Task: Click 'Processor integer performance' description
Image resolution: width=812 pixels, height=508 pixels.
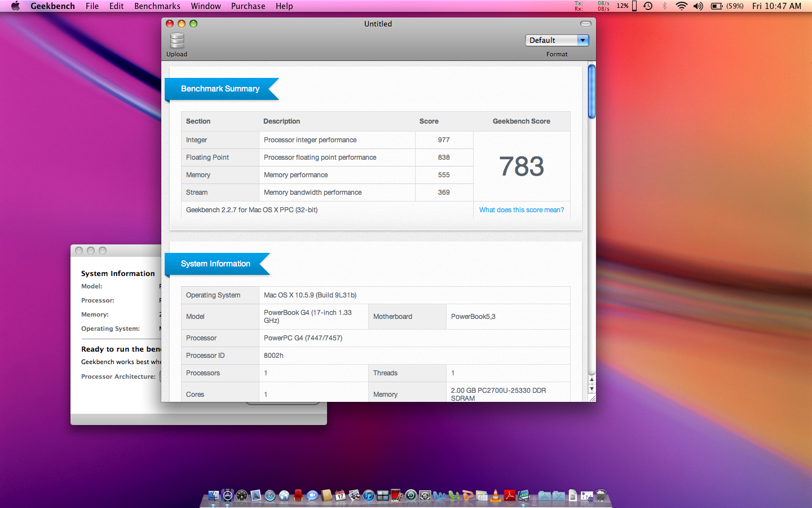Action: pos(310,140)
